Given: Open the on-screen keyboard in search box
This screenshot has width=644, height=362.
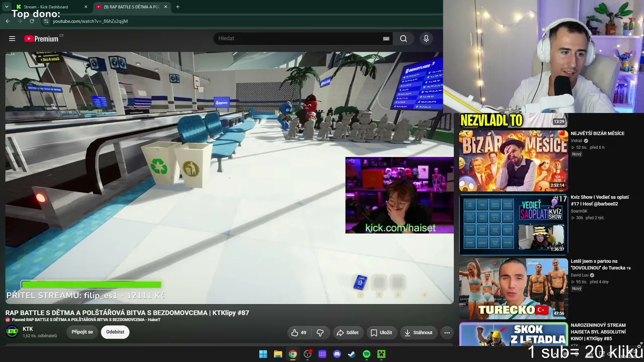Looking at the screenshot, I should pos(386,39).
